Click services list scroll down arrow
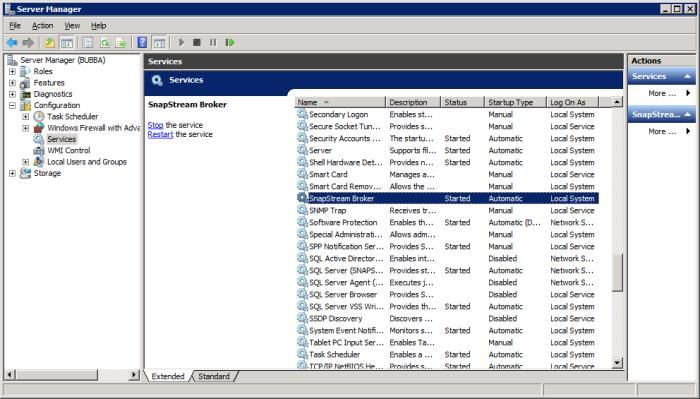The image size is (700, 399). tap(617, 363)
